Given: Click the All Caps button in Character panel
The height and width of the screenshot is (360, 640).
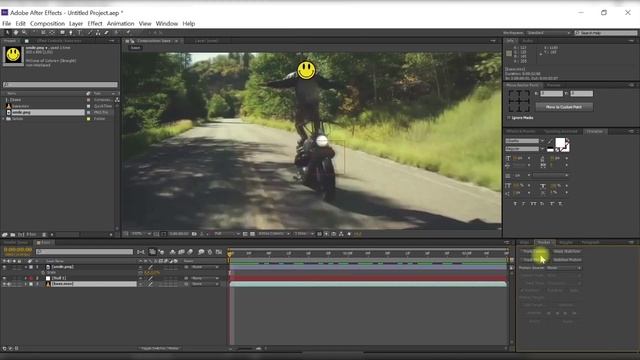Looking at the screenshot, I should pyautogui.click(x=533, y=203).
